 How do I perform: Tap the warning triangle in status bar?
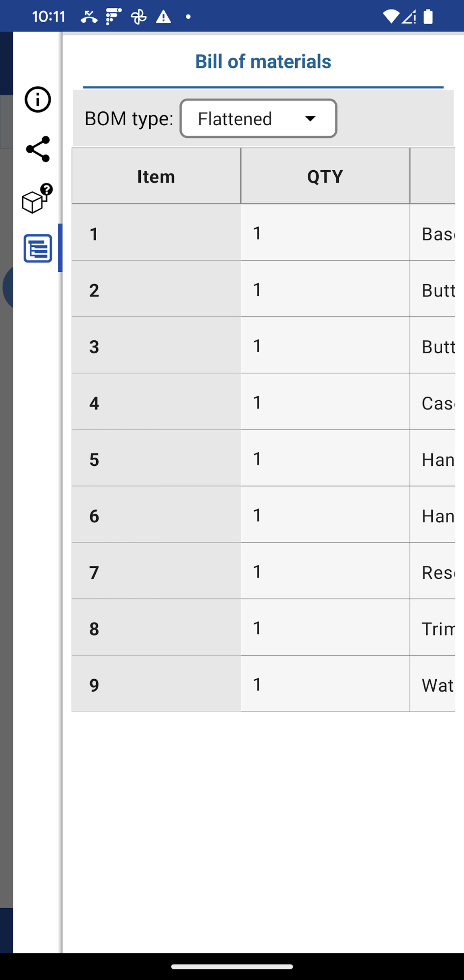pyautogui.click(x=164, y=17)
